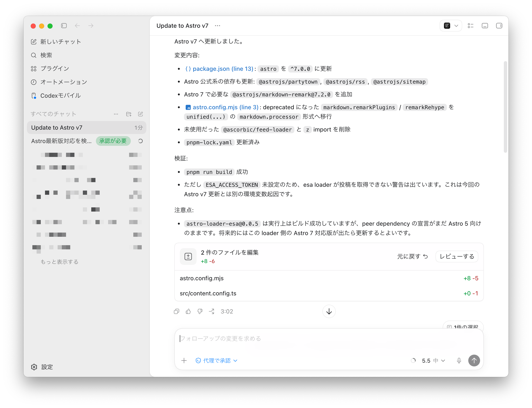Open the title options ellipsis menu
The width and height of the screenshot is (532, 408).
(217, 26)
